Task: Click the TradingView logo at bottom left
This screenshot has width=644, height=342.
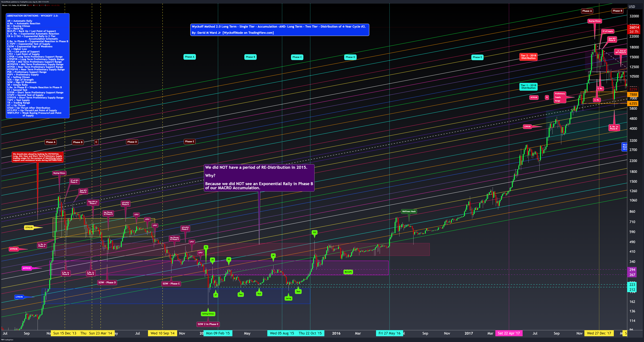Action: pos(7,340)
